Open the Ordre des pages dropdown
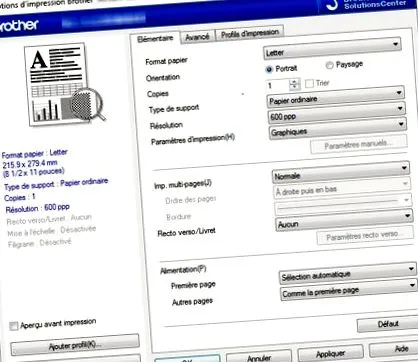418x362 pixels. coord(342,188)
